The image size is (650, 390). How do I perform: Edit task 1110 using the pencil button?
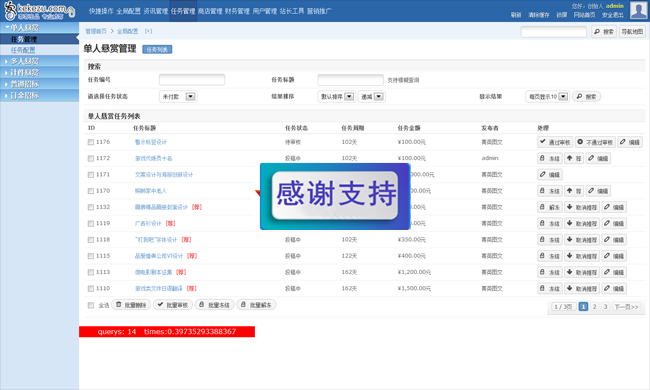614,288
